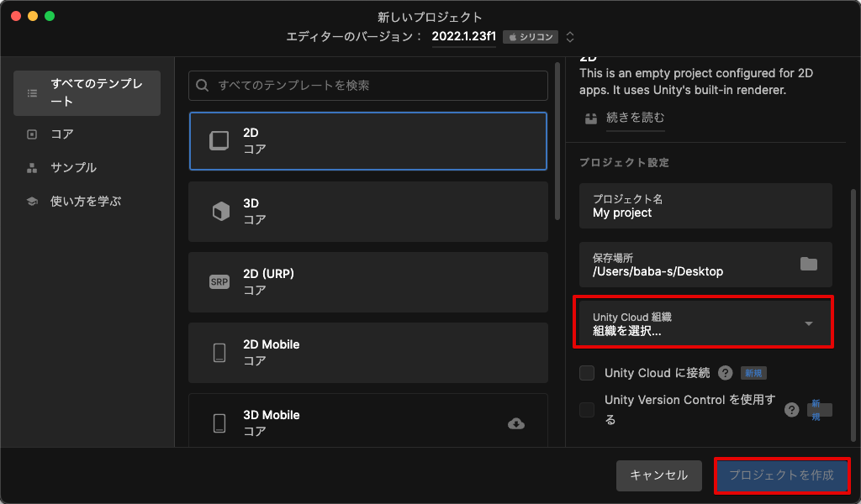The image size is (861, 504).
Task: Edit the 保存場所 path field
Action: tap(705, 265)
